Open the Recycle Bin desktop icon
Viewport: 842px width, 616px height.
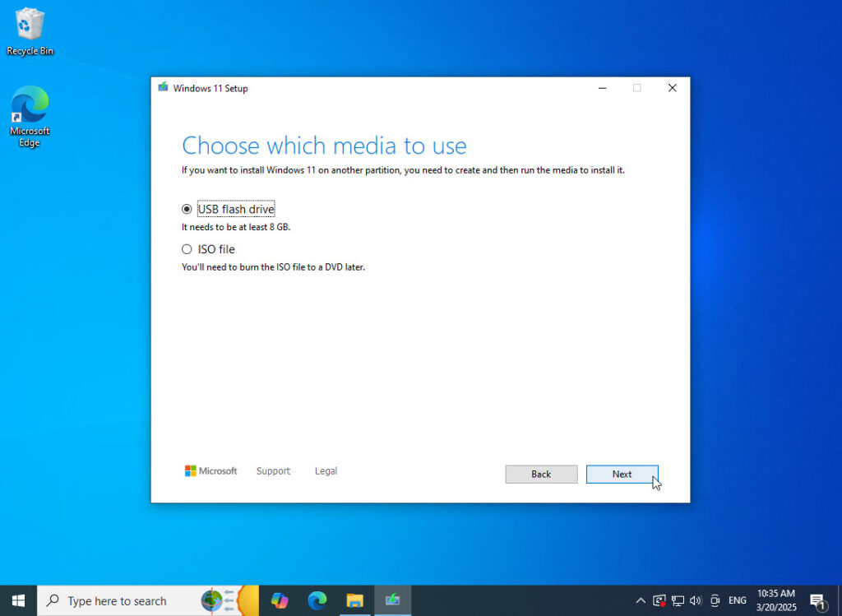click(x=30, y=32)
